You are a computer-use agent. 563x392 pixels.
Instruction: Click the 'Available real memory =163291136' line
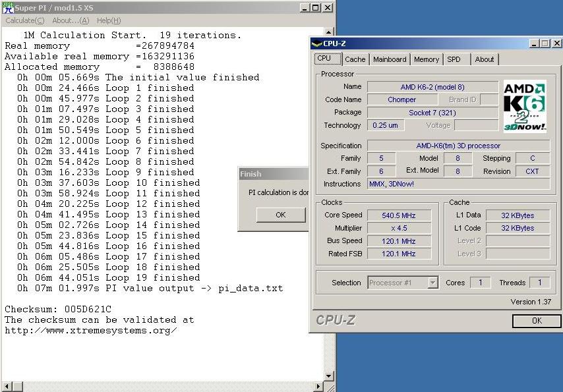coord(100,57)
